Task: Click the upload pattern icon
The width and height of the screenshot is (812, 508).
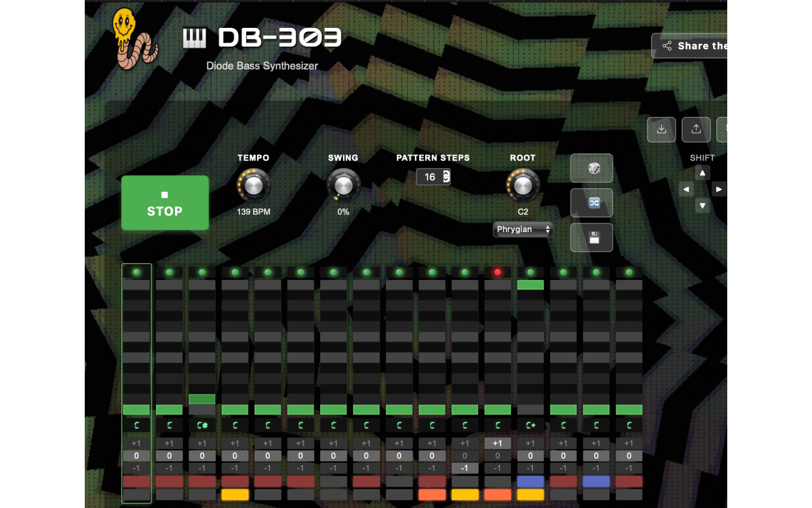Action: 696,130
